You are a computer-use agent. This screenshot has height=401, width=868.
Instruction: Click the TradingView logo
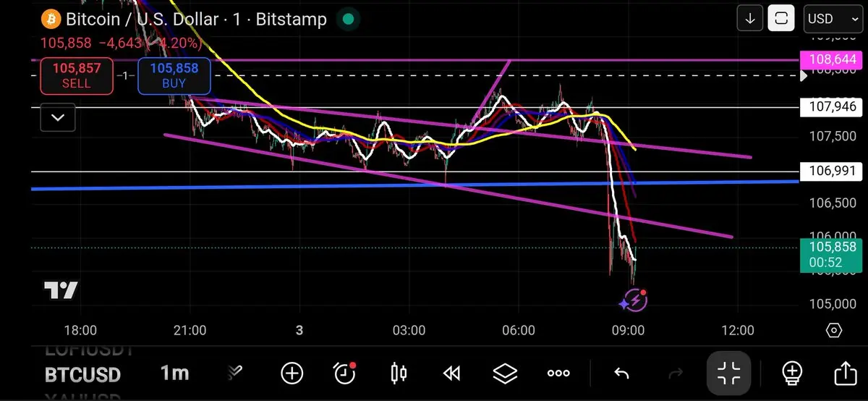(60, 291)
